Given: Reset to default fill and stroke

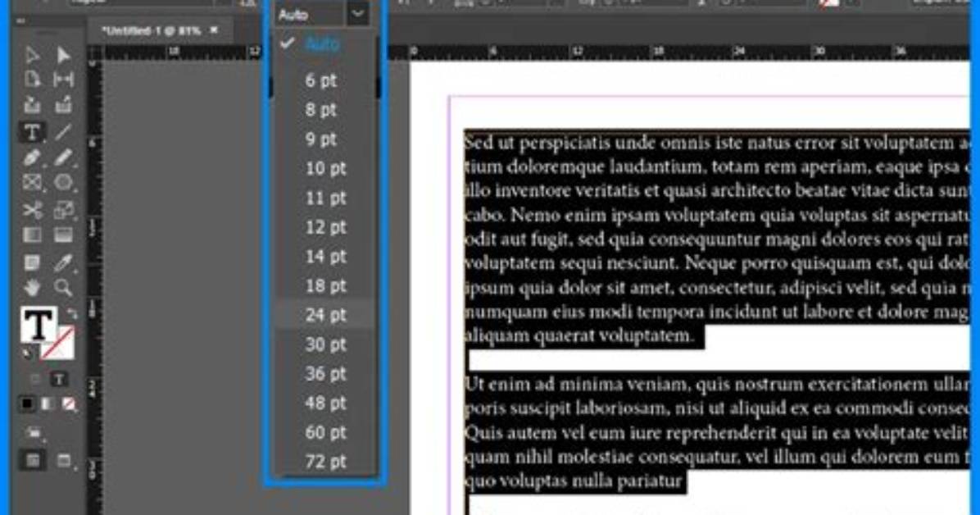Looking at the screenshot, I should point(27,353).
